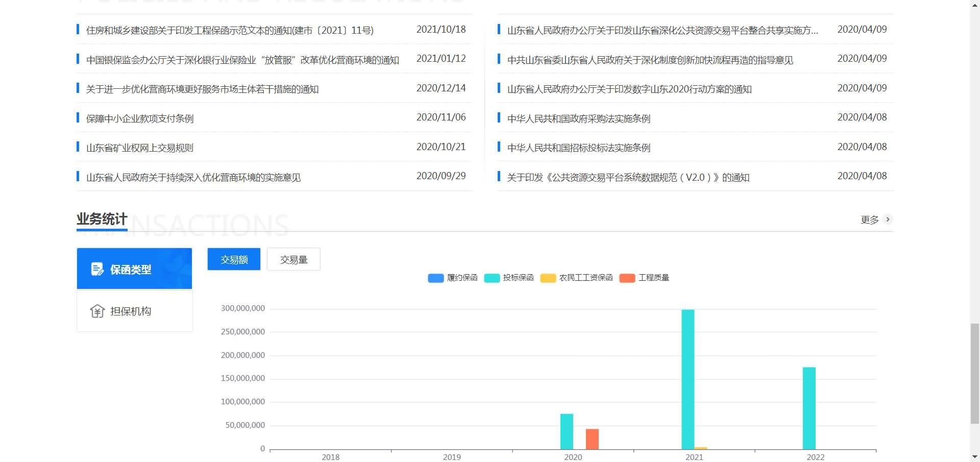Select 保函类型 side tab

(x=134, y=269)
